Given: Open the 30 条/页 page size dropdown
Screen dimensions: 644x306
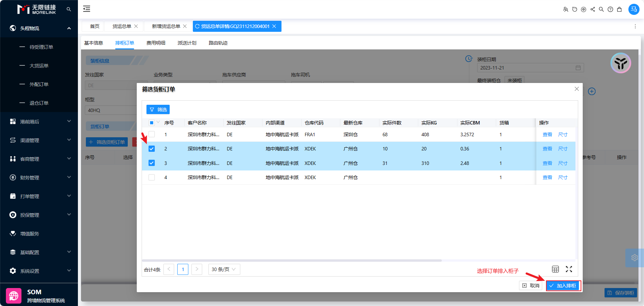Looking at the screenshot, I should click(x=224, y=269).
